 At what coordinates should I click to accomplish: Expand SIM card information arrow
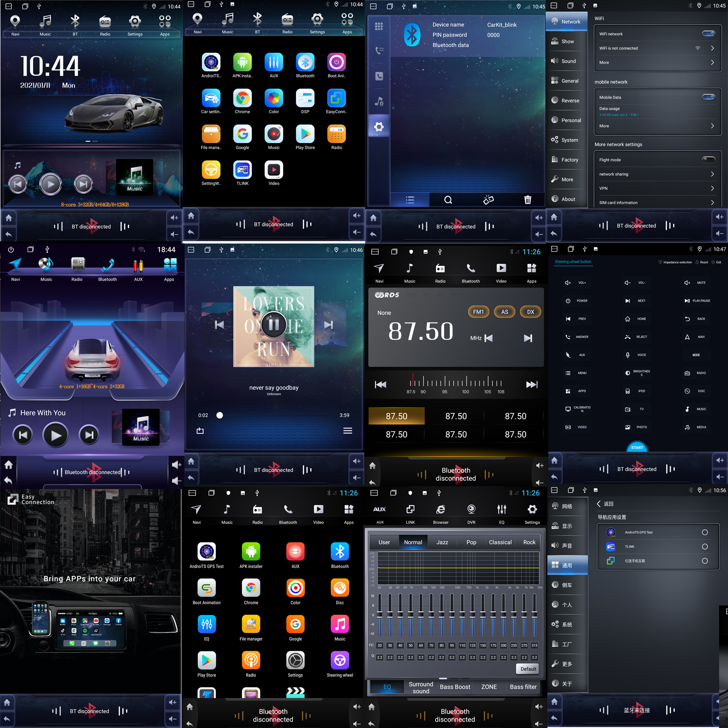tap(712, 203)
